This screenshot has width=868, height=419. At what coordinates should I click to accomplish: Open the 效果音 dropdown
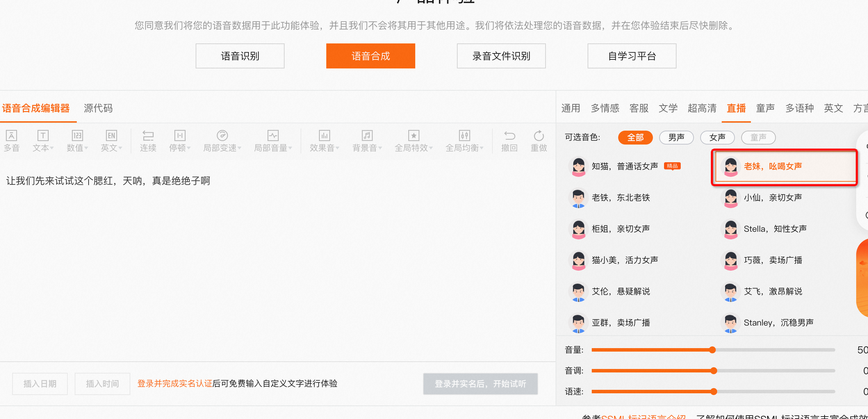tap(324, 141)
